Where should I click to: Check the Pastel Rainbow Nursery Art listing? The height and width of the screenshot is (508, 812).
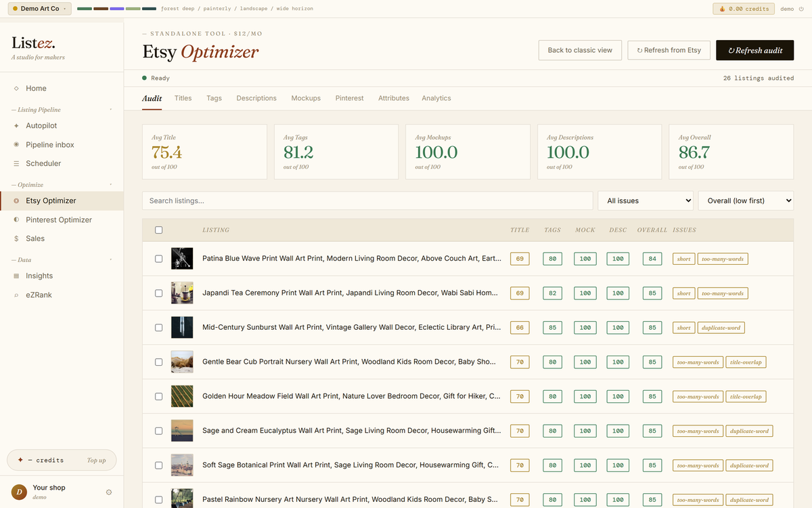[158, 500]
